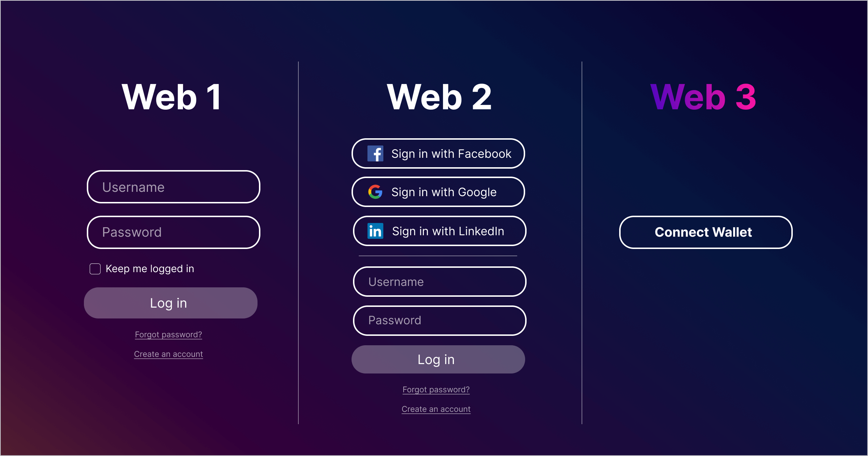Expand the forgot password recovery options

tap(169, 334)
